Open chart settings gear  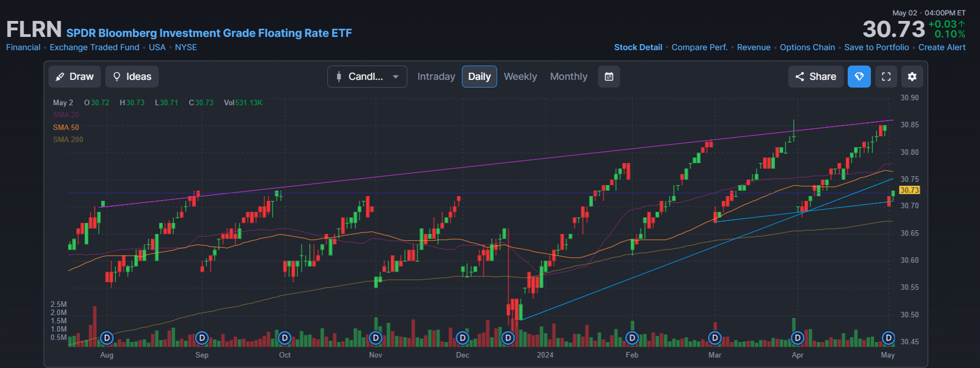click(912, 77)
